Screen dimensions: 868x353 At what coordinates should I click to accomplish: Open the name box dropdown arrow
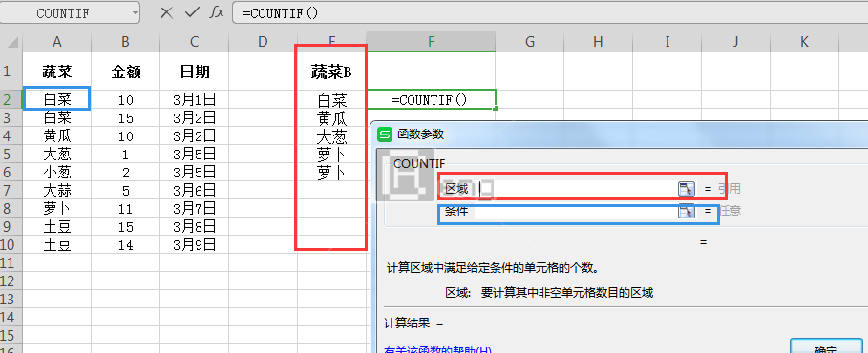point(135,12)
